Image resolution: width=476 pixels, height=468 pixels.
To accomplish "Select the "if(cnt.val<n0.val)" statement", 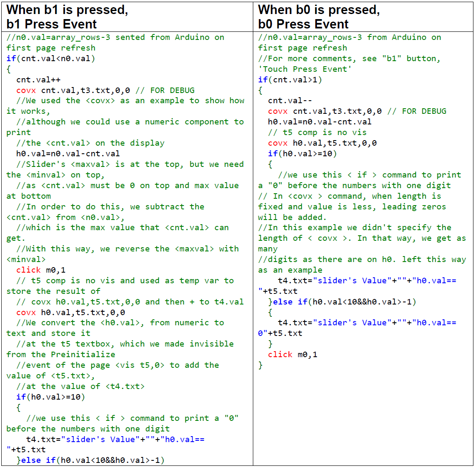I will 50,59.
